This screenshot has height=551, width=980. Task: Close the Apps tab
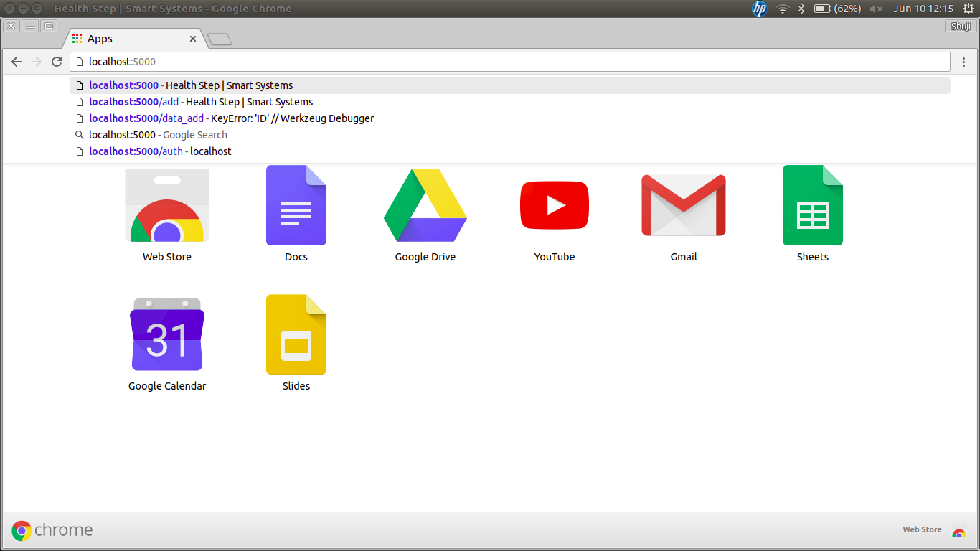point(193,39)
